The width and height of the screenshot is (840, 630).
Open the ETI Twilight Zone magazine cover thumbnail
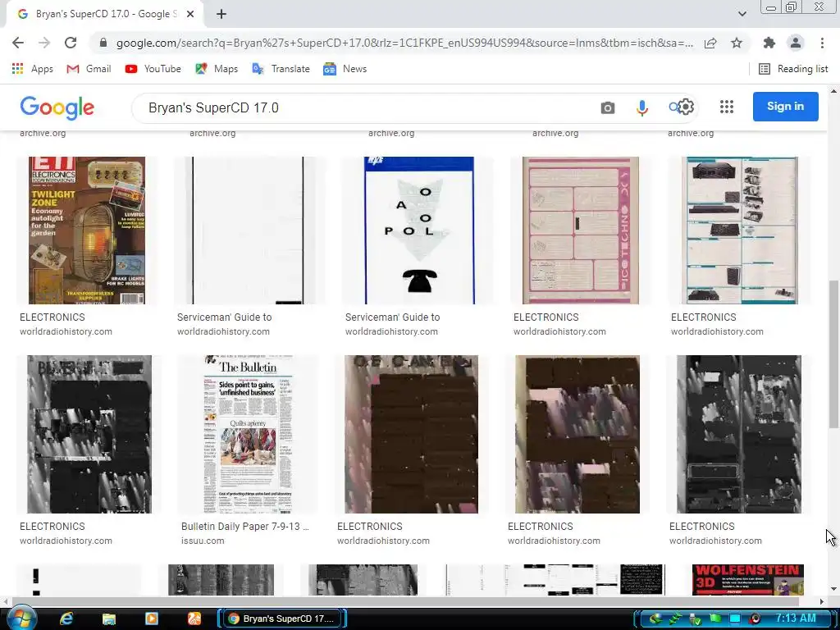point(87,231)
